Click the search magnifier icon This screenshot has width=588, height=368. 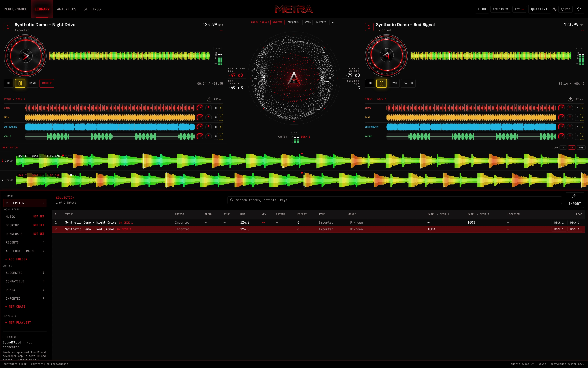[x=232, y=200]
